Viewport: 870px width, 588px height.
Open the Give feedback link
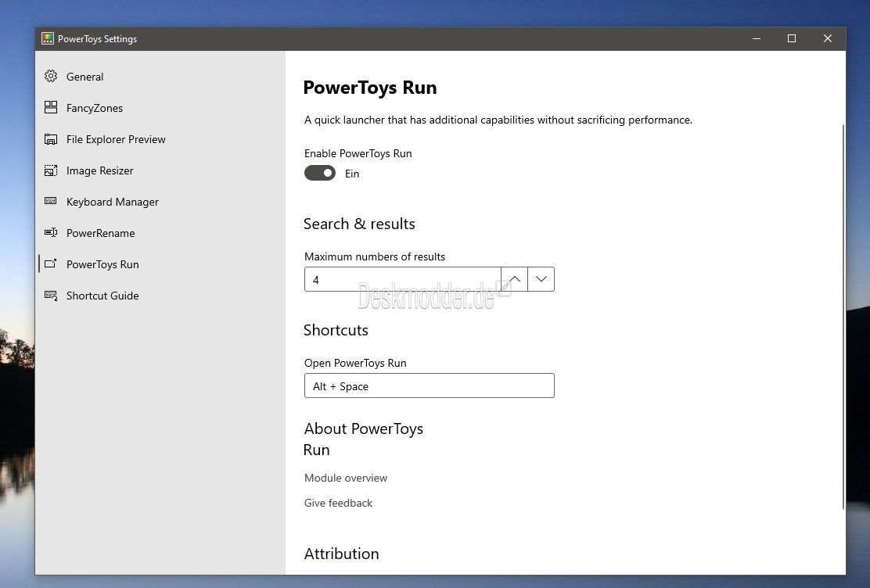(x=338, y=503)
